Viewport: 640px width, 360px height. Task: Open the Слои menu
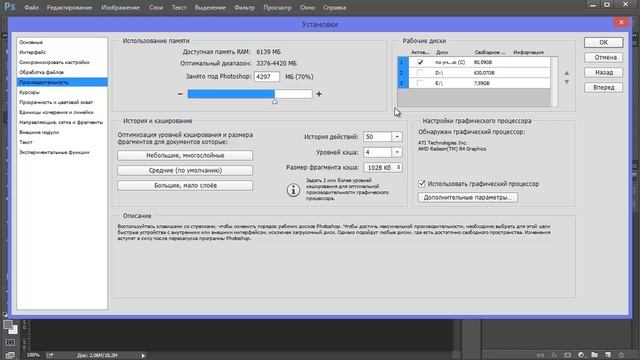coord(156,7)
